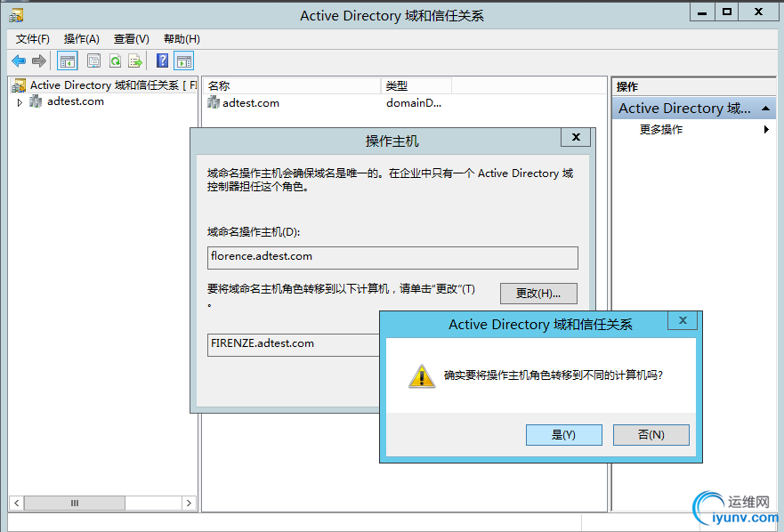Click the florence.adtest.com field
Image resolution: width=784 pixels, height=532 pixels.
click(x=392, y=257)
